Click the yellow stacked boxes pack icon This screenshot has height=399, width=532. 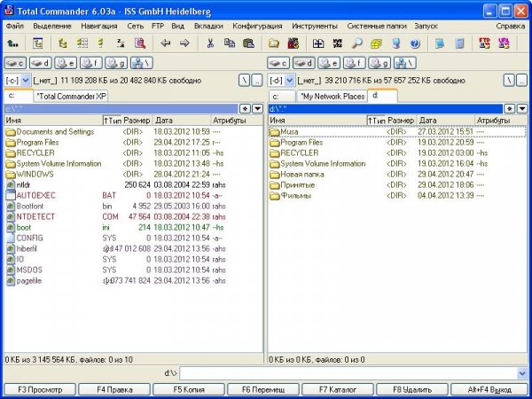click(376, 43)
